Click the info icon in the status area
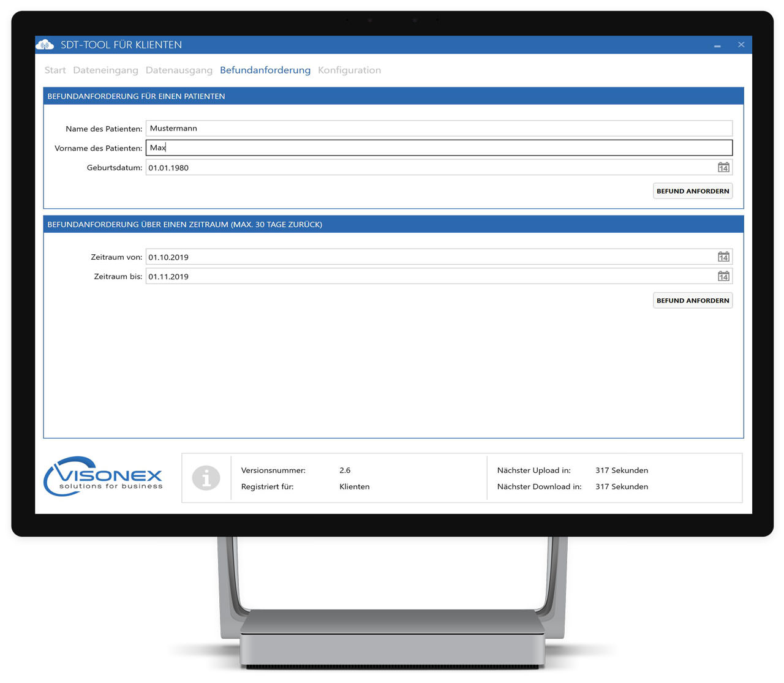The height and width of the screenshot is (683, 784). pos(206,478)
